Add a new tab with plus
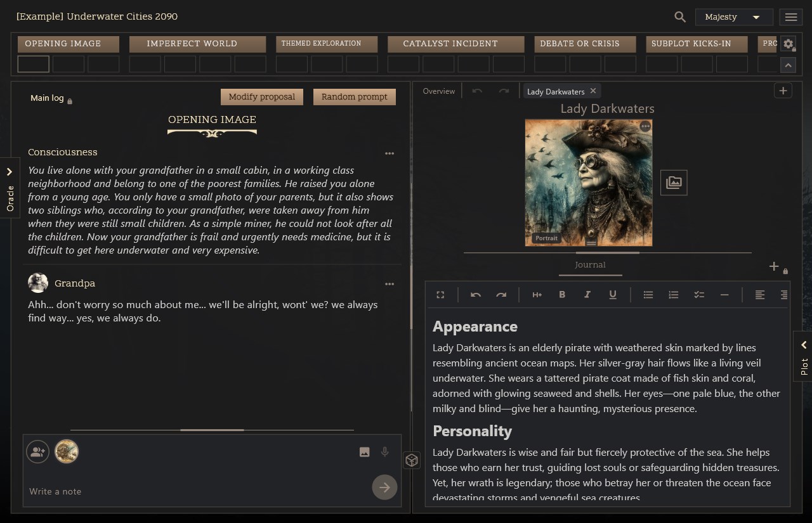This screenshot has width=812, height=523. coord(783,91)
